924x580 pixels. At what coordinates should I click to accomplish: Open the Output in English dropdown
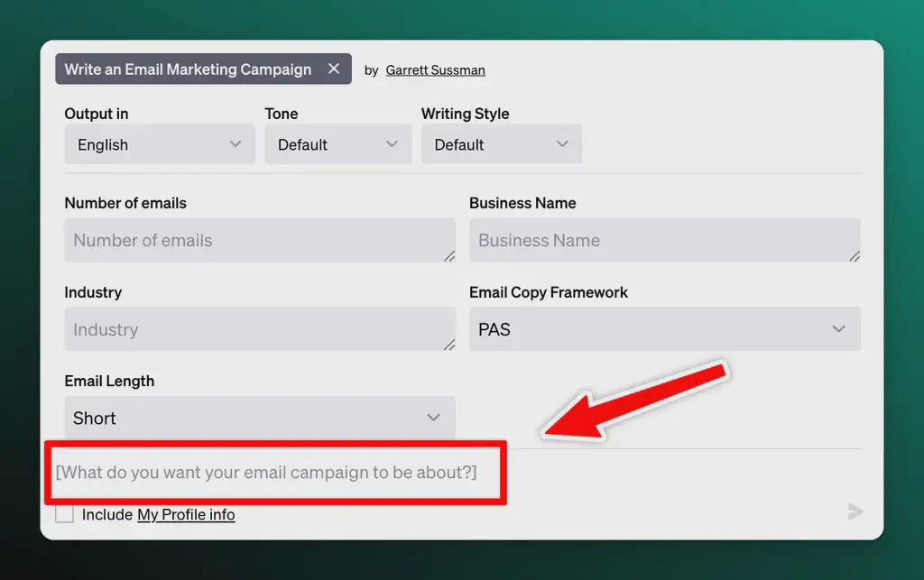pyautogui.click(x=160, y=144)
